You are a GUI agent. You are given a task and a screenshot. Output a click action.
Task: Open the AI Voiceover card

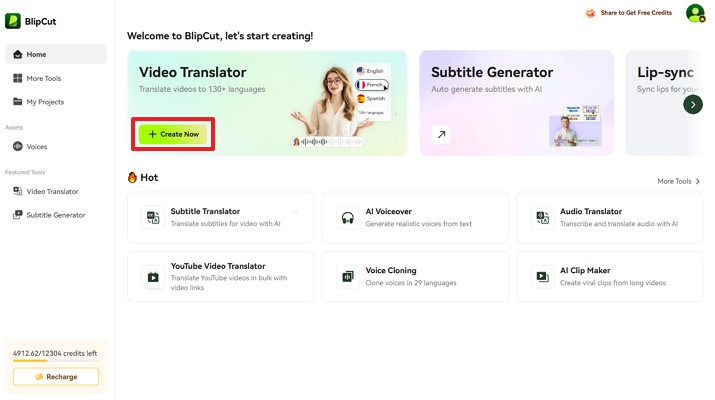tap(415, 217)
